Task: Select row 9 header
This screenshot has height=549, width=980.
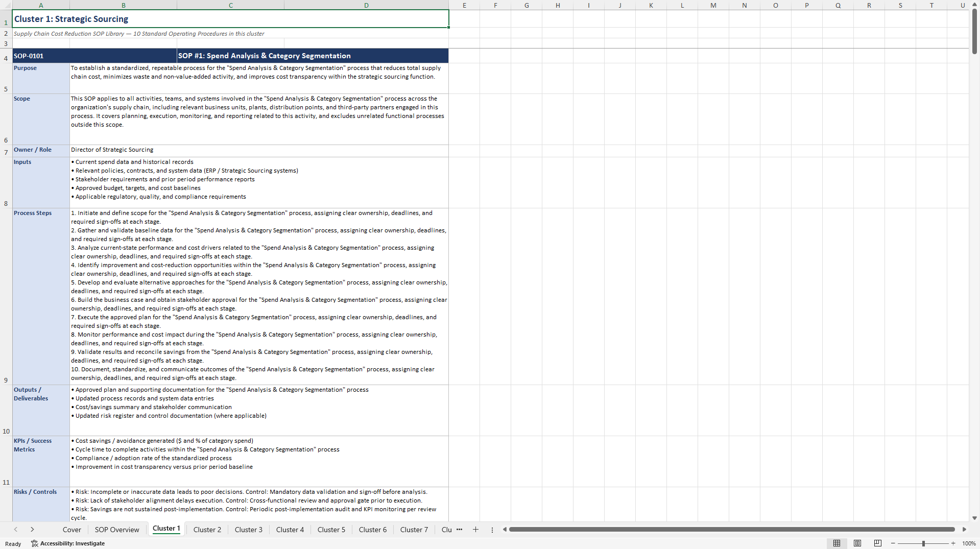Action: click(6, 296)
